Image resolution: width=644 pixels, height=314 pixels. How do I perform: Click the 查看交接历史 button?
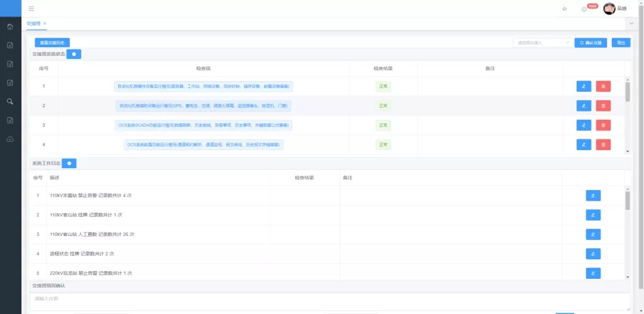pyautogui.click(x=52, y=43)
